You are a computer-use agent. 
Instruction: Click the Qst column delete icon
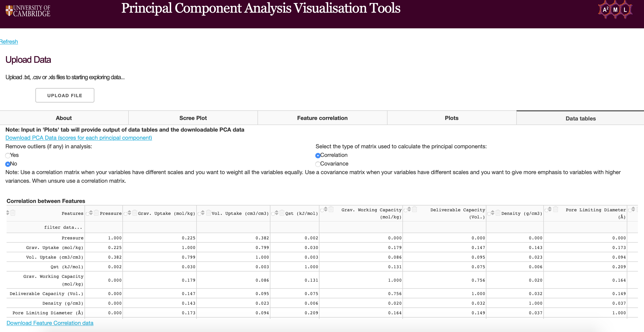[x=282, y=213]
